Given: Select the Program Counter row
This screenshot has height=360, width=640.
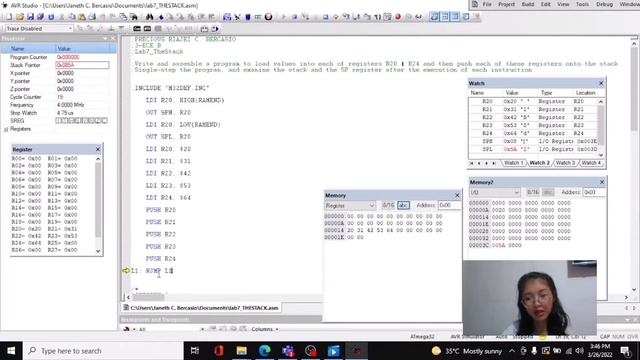Looking at the screenshot, I should click(x=58, y=57).
